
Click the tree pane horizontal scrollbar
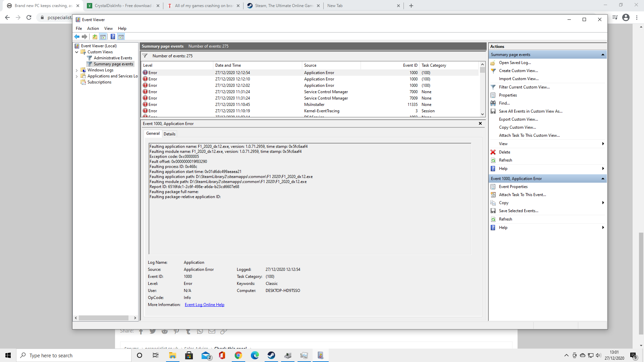(x=104, y=318)
